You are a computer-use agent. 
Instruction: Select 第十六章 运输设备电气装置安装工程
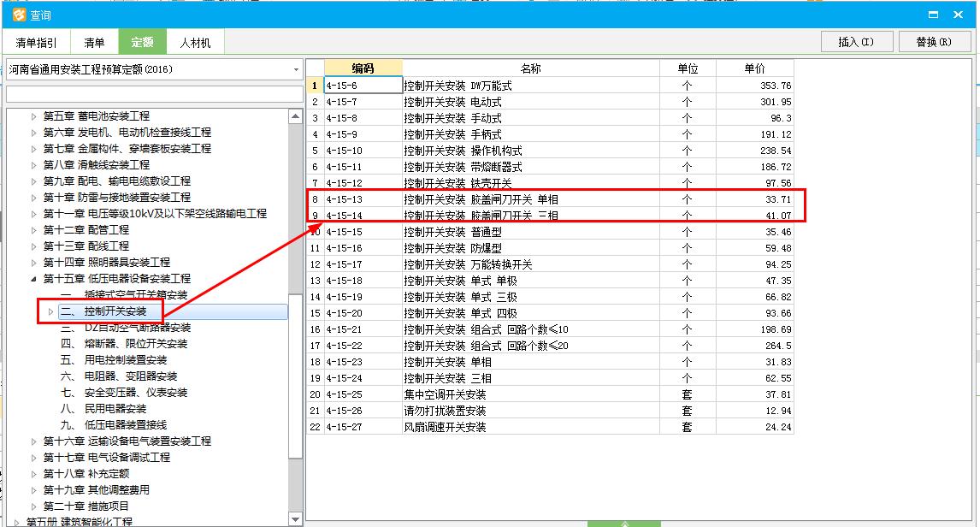[127, 441]
